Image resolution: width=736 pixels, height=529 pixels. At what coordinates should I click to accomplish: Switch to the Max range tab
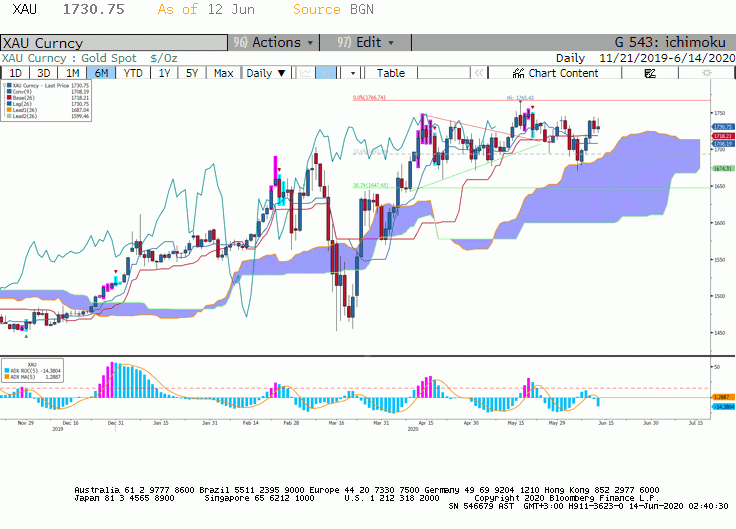point(223,73)
